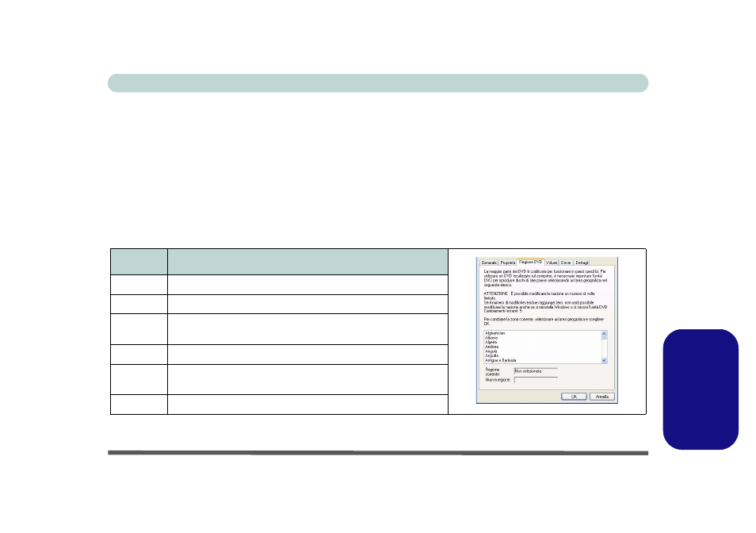Screen dimensions: 756x533
Task: Open the Dettagli tab
Action: 582,263
